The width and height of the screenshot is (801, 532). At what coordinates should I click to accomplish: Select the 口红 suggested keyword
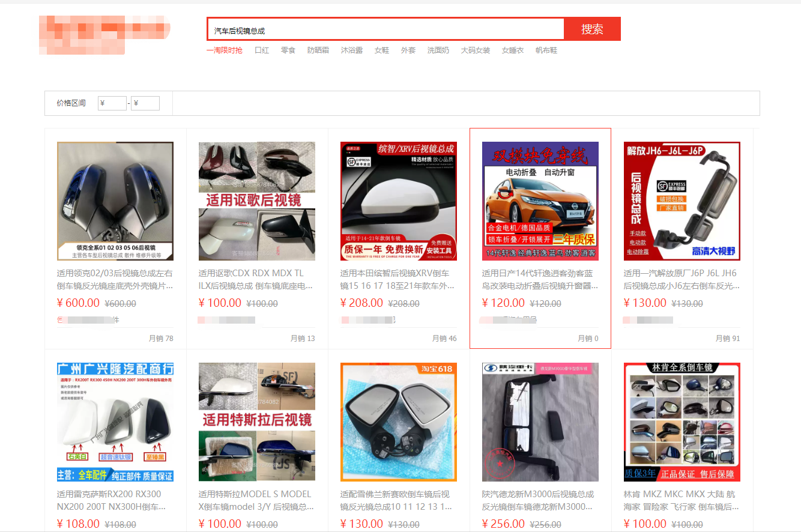pos(262,50)
